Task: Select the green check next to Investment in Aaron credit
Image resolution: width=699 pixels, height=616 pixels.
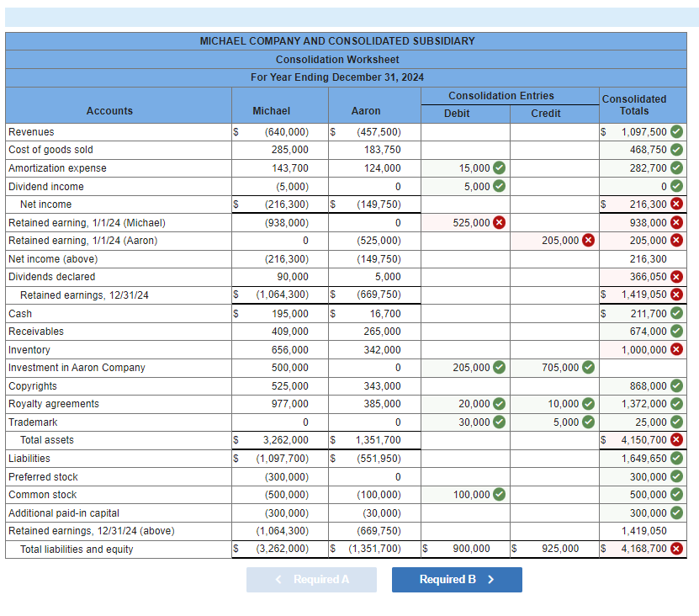Action: click(x=588, y=368)
